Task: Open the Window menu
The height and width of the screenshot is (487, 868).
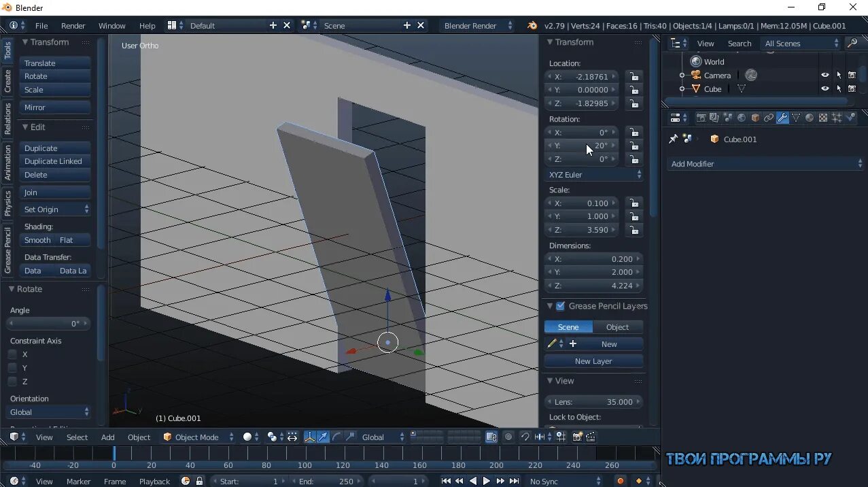Action: tap(111, 26)
